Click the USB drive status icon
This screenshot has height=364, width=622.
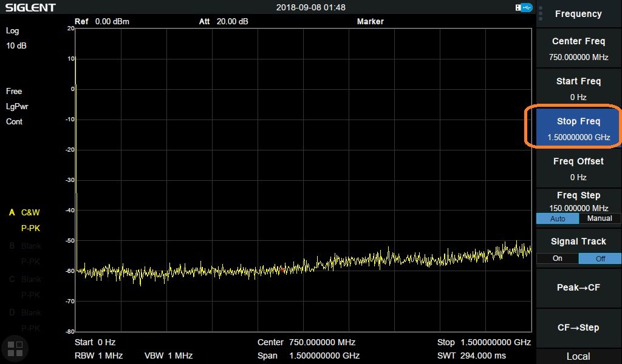[x=523, y=7]
